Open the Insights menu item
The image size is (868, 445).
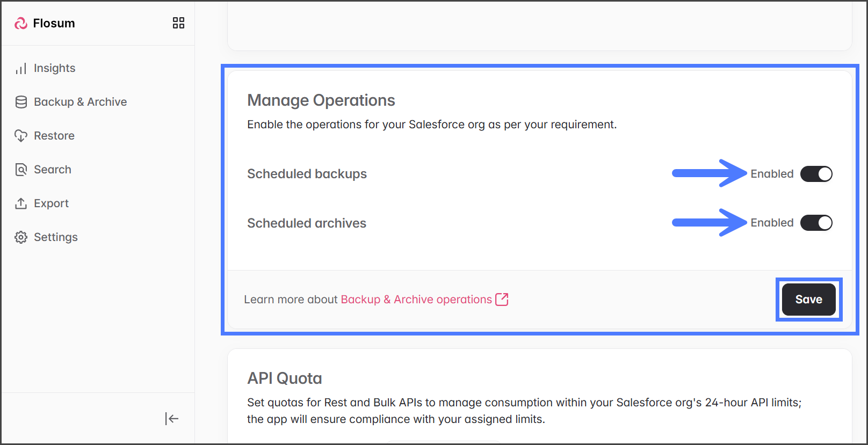click(54, 68)
